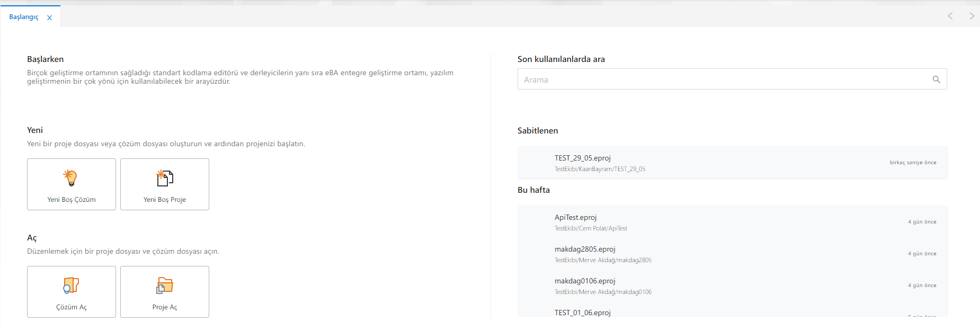
Task: Click the Başlarken heading
Action: pyautogui.click(x=45, y=59)
